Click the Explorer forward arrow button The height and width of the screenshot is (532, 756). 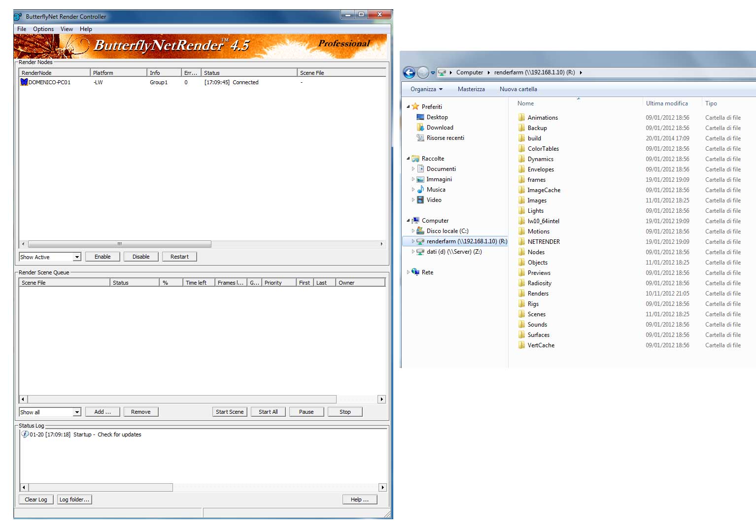click(423, 73)
